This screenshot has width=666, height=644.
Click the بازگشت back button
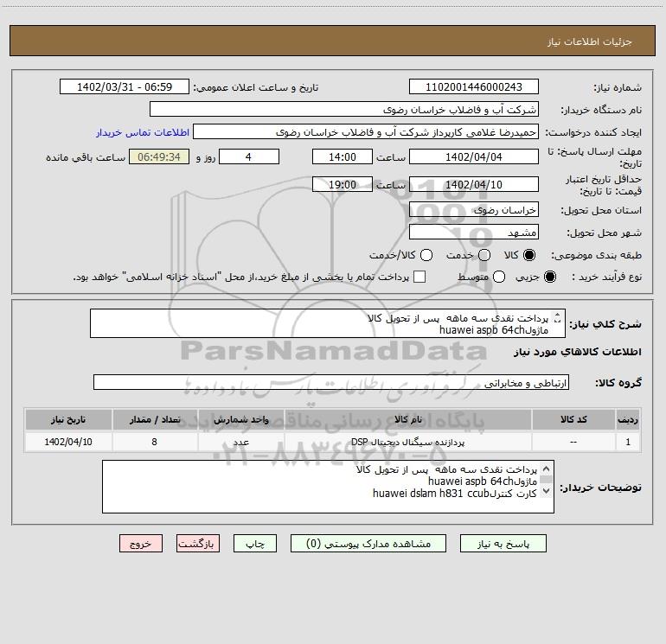tap(198, 544)
